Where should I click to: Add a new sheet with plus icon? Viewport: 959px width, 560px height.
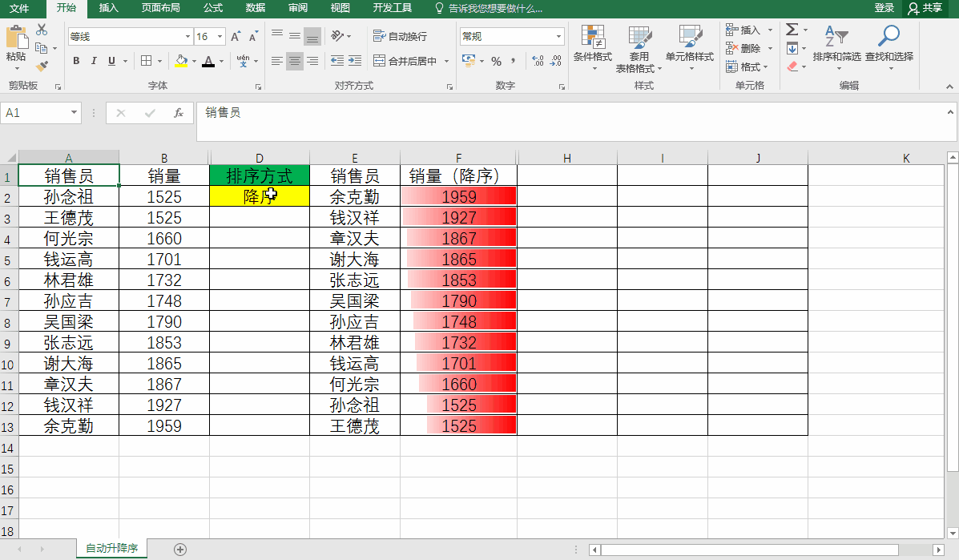[179, 550]
